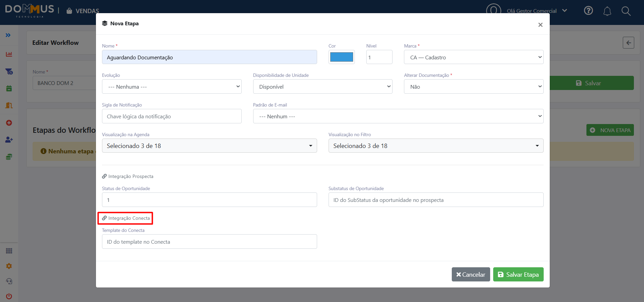Open the Padrão de E-mail dropdown
Image resolution: width=644 pixels, height=302 pixels.
[x=398, y=116]
